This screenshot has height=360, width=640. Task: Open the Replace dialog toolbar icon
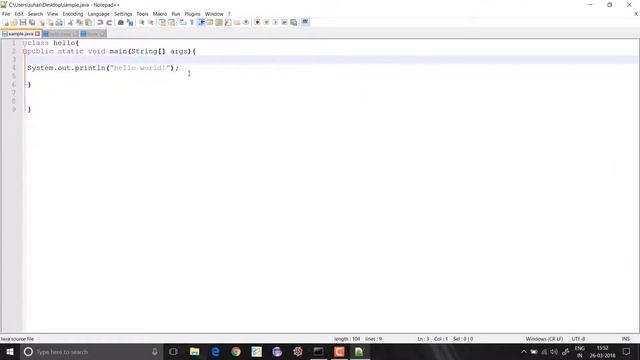point(130,22)
